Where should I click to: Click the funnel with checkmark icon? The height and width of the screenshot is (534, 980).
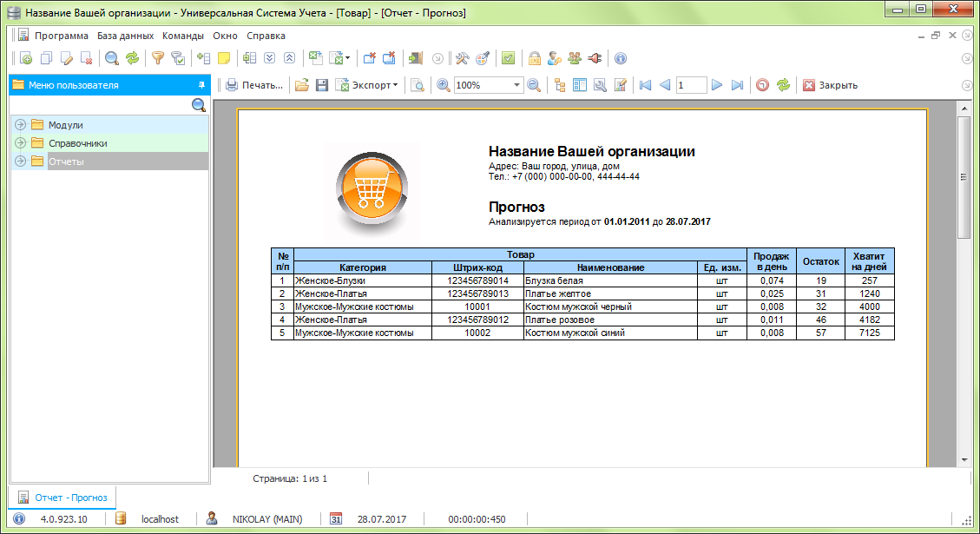click(x=178, y=58)
